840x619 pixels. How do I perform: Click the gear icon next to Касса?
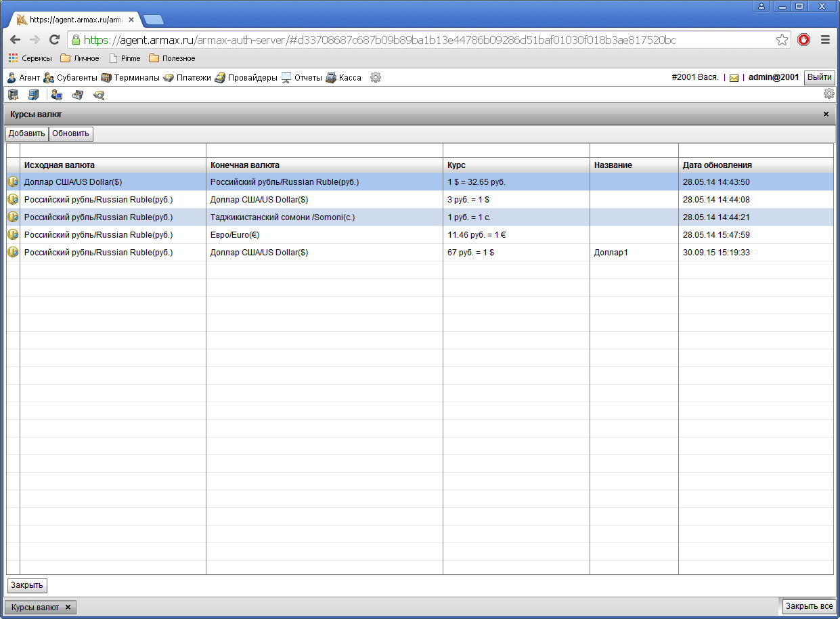click(376, 77)
